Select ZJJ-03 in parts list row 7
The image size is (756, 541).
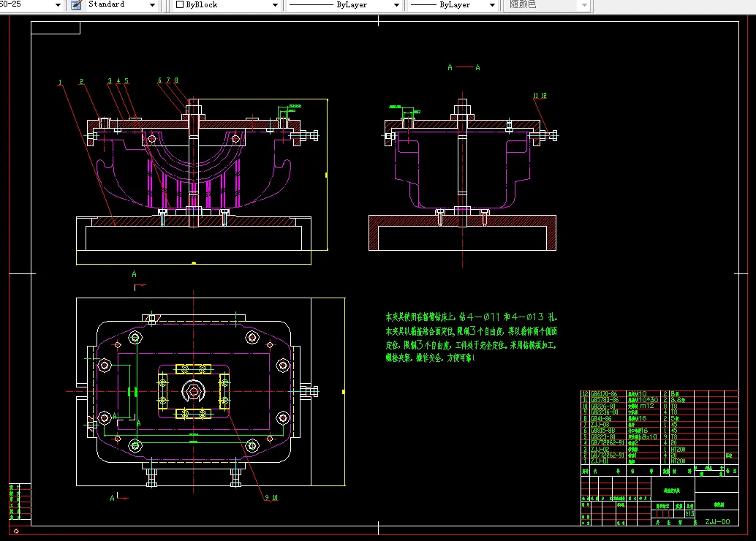(600, 425)
